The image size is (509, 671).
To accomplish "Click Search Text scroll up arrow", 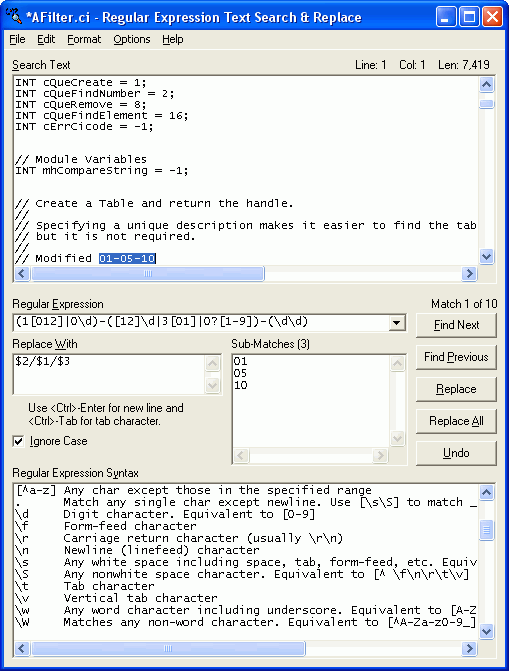I will [x=486, y=85].
